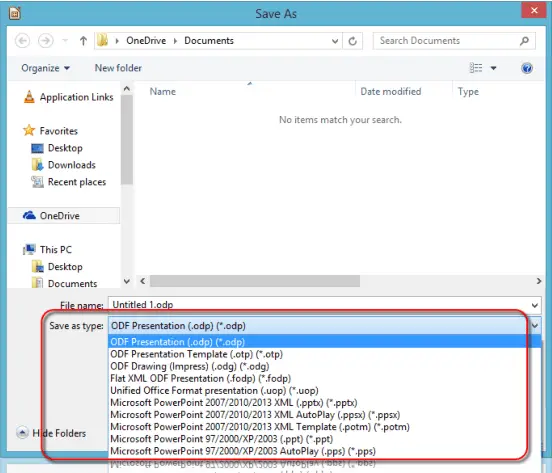Click the Back navigation arrow
The height and width of the screenshot is (473, 552).
click(23, 41)
